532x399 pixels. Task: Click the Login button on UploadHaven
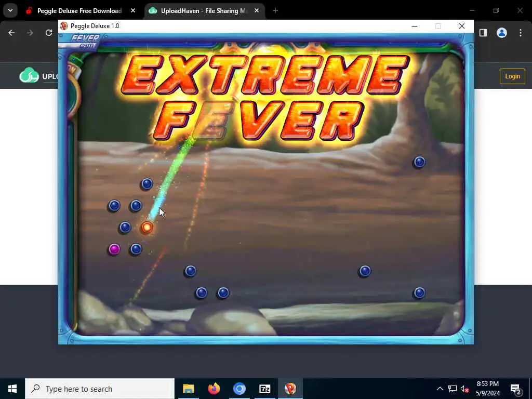point(512,76)
